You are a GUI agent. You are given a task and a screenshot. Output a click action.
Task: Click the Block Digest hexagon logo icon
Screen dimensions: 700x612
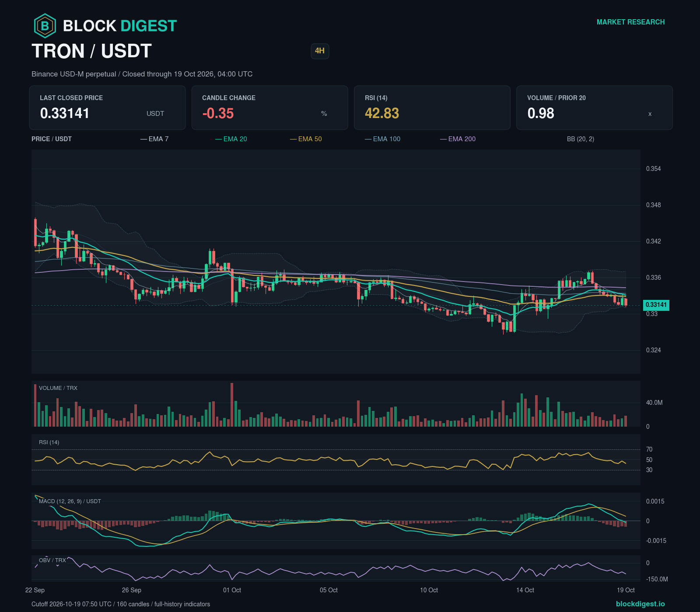coord(45,26)
